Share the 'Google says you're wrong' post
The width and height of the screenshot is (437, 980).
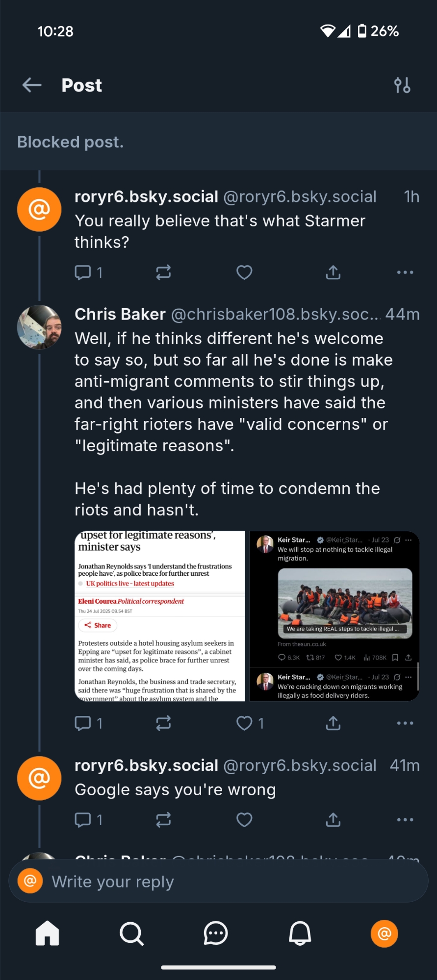click(x=333, y=820)
